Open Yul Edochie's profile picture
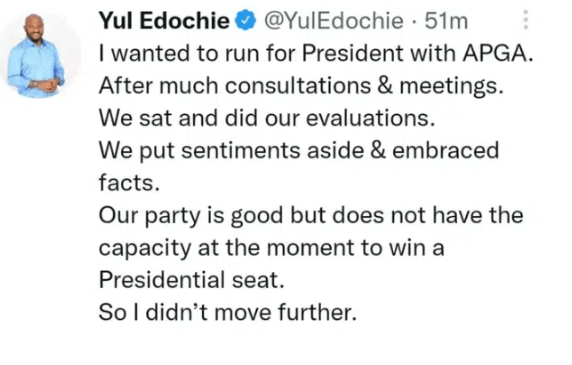This screenshot has width=572, height=365. [36, 55]
